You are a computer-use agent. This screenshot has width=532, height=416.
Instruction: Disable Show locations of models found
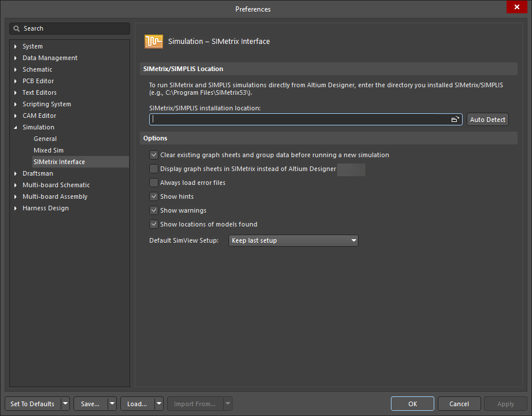(154, 224)
